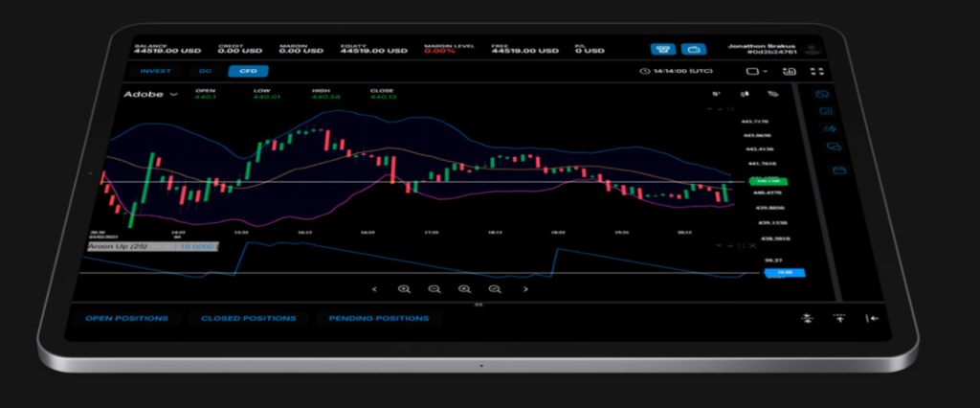Open the chart layout dropdown
This screenshot has width=980, height=408.
click(757, 71)
